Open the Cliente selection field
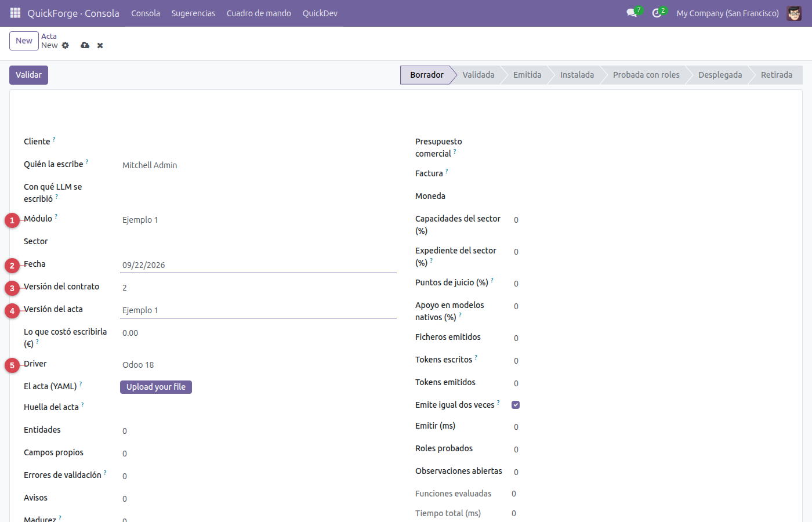This screenshot has height=522, width=812. tap(258, 142)
